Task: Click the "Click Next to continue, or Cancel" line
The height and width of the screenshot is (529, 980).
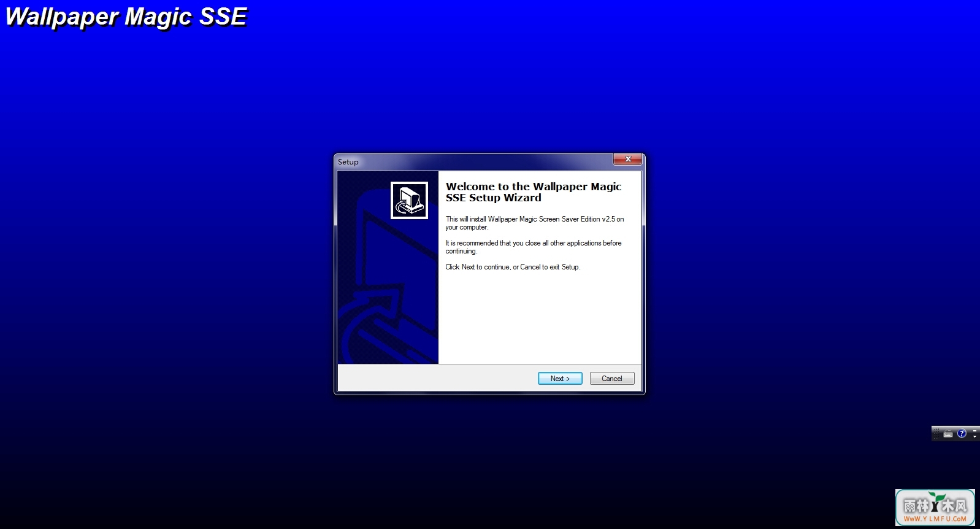Action: coord(513,267)
